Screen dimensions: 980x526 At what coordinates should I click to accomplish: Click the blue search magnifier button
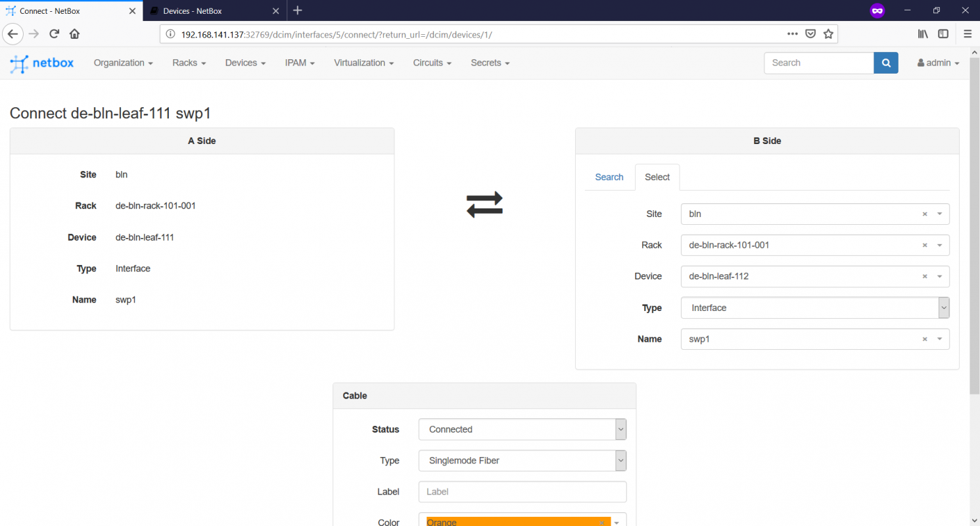tap(885, 62)
